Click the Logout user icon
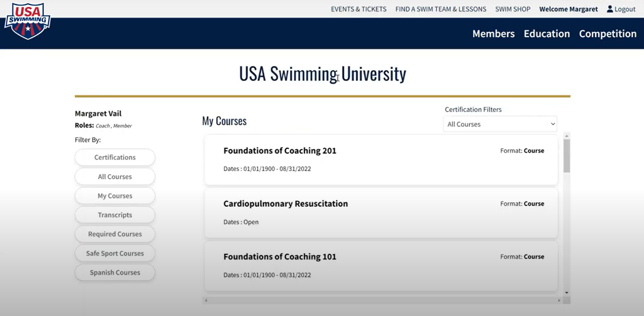The height and width of the screenshot is (316, 644). (x=610, y=9)
